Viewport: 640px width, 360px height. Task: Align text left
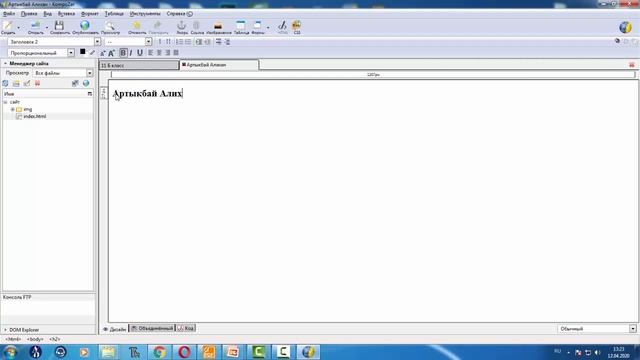pos(151,53)
